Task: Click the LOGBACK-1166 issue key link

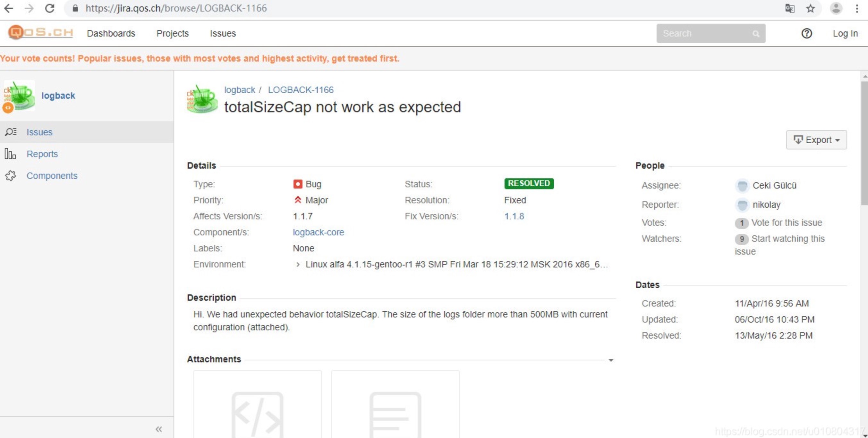Action: pyautogui.click(x=301, y=90)
